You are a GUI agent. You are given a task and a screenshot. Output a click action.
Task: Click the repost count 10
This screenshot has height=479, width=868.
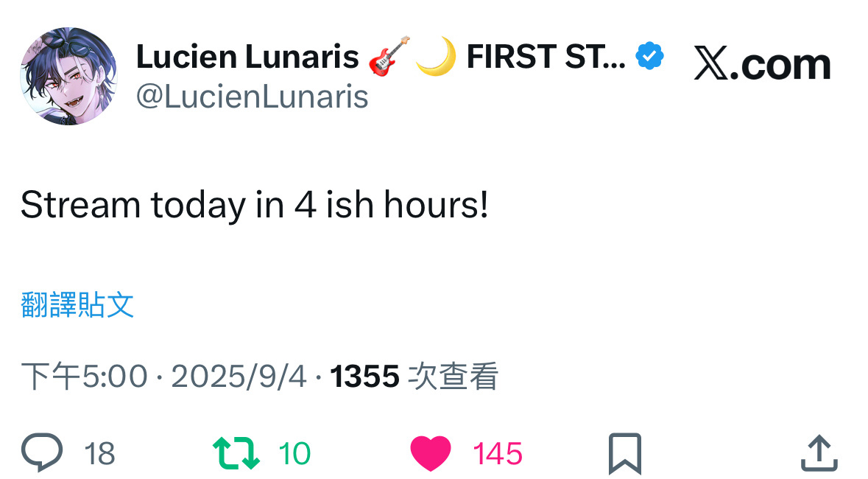point(294,454)
